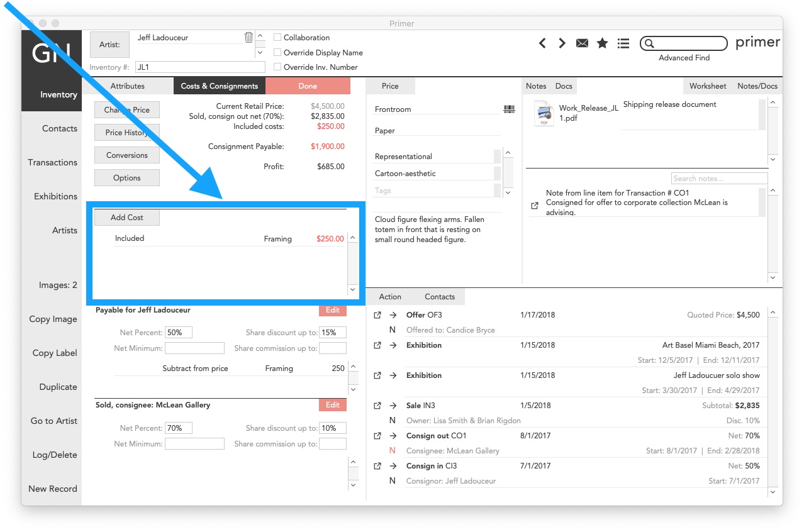
Task: Click the external link icon on Offer OF3
Action: click(377, 314)
